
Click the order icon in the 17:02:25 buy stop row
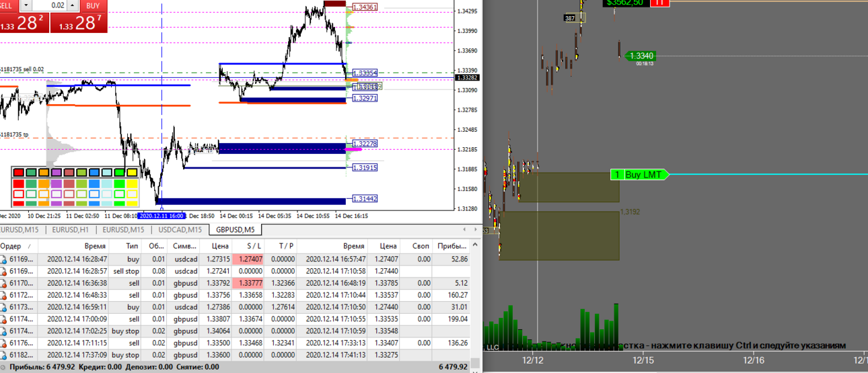3,331
